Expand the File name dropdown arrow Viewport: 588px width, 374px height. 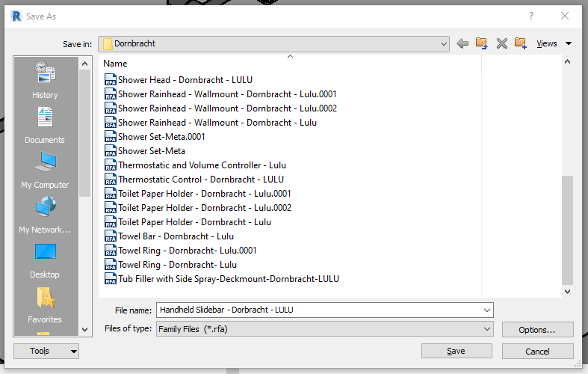pos(486,310)
